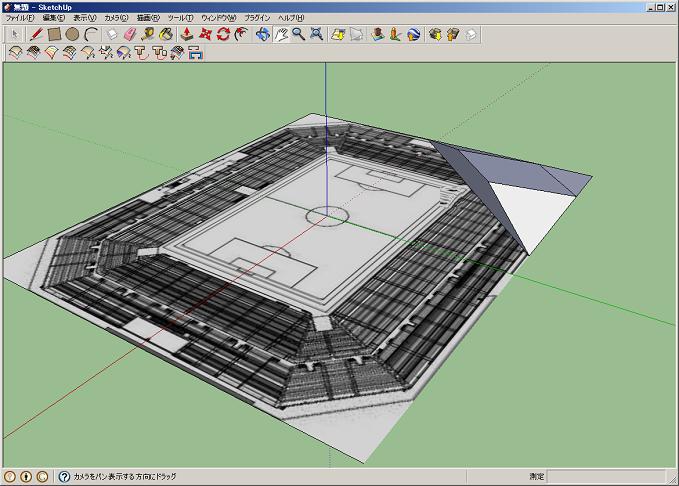Choose the Rectangle drawing tool
Viewport: 679px width, 486px height.
tap(55, 34)
